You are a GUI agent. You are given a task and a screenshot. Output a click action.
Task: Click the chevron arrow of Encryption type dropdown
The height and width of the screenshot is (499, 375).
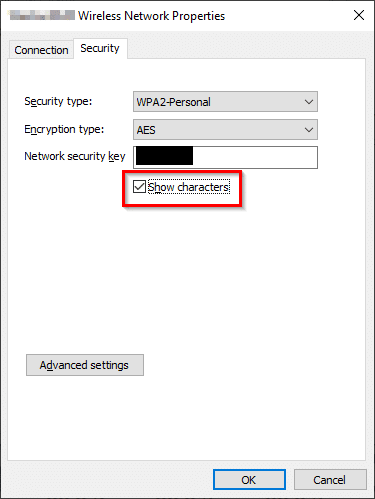(309, 130)
